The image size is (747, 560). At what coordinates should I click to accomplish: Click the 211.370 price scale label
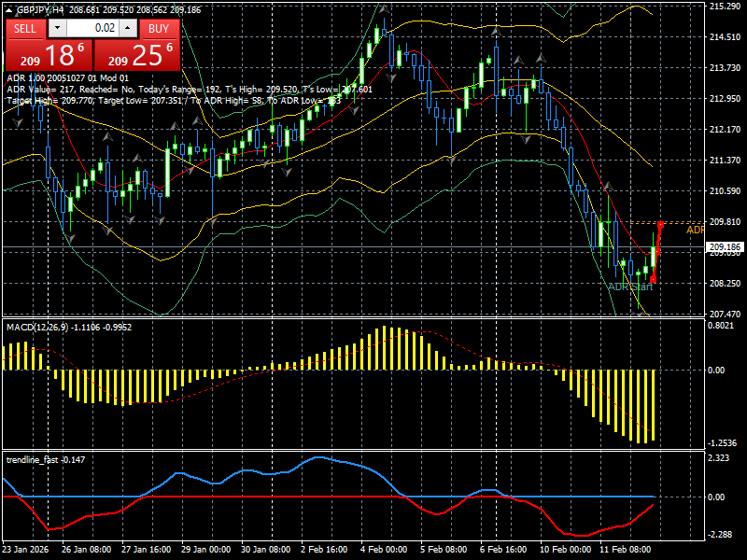(725, 160)
